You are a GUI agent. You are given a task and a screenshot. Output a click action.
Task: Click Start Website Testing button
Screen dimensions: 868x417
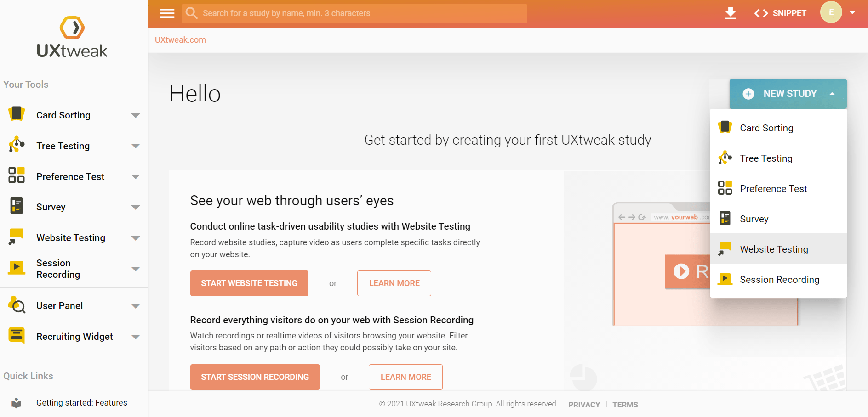coord(249,283)
